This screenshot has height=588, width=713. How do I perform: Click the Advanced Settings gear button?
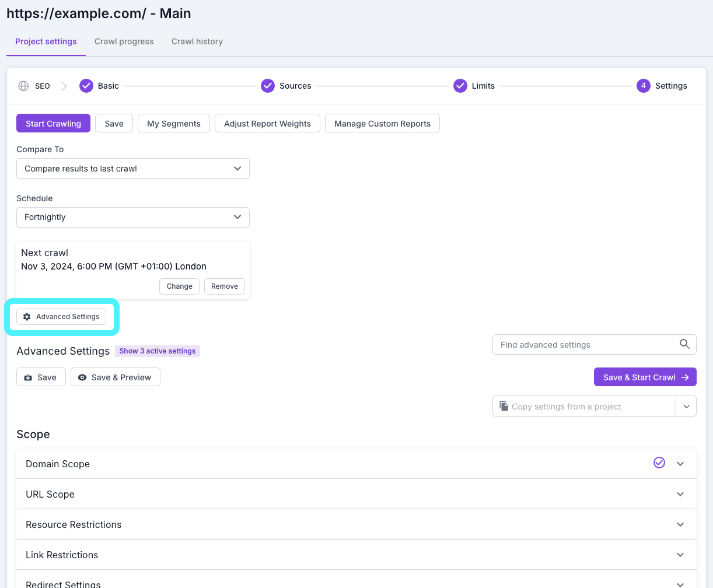[61, 317]
